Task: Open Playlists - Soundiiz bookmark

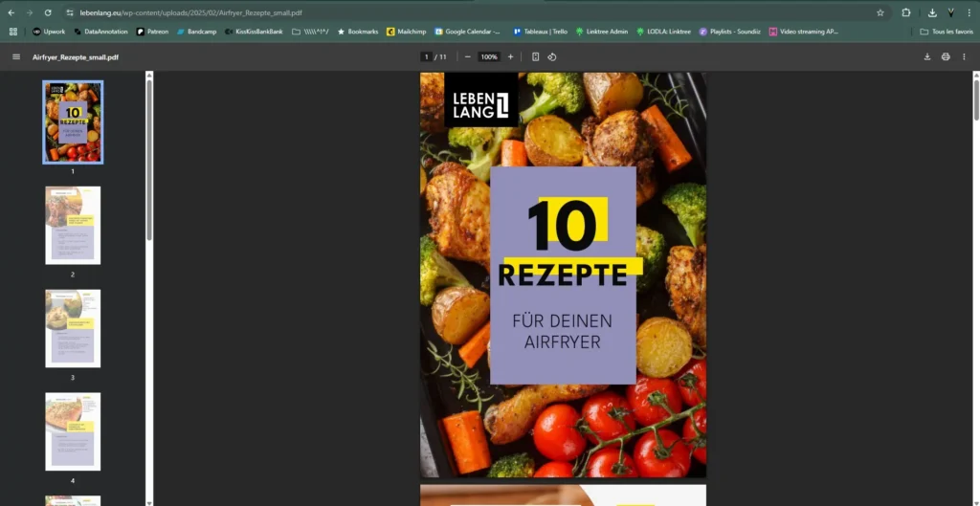Action: click(x=729, y=32)
